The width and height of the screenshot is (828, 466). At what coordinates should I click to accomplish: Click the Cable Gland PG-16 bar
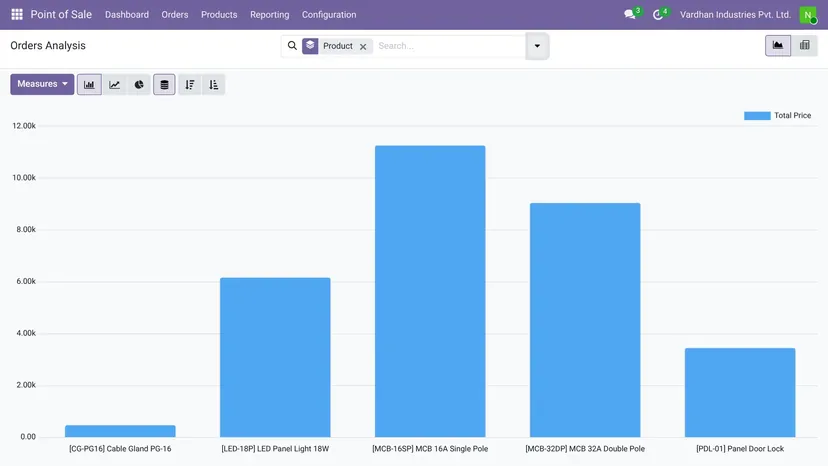pos(120,431)
